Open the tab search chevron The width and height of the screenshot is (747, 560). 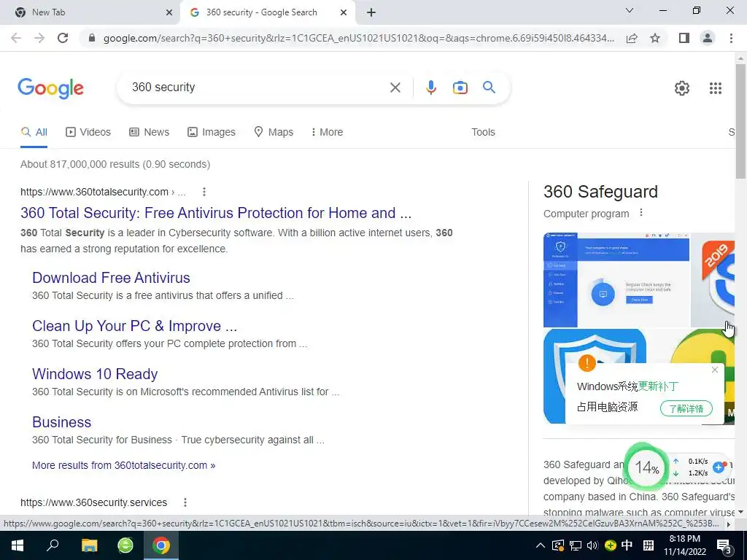629,10
